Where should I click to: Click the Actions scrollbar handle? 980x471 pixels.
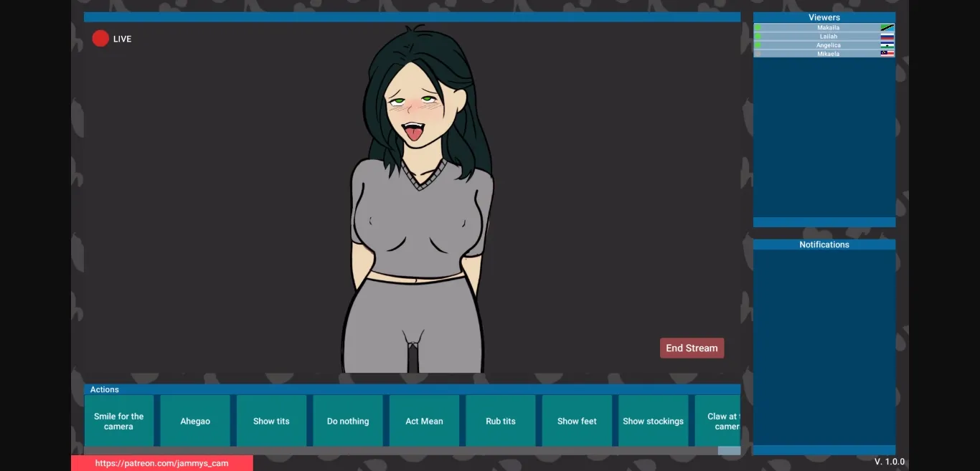pos(728,449)
